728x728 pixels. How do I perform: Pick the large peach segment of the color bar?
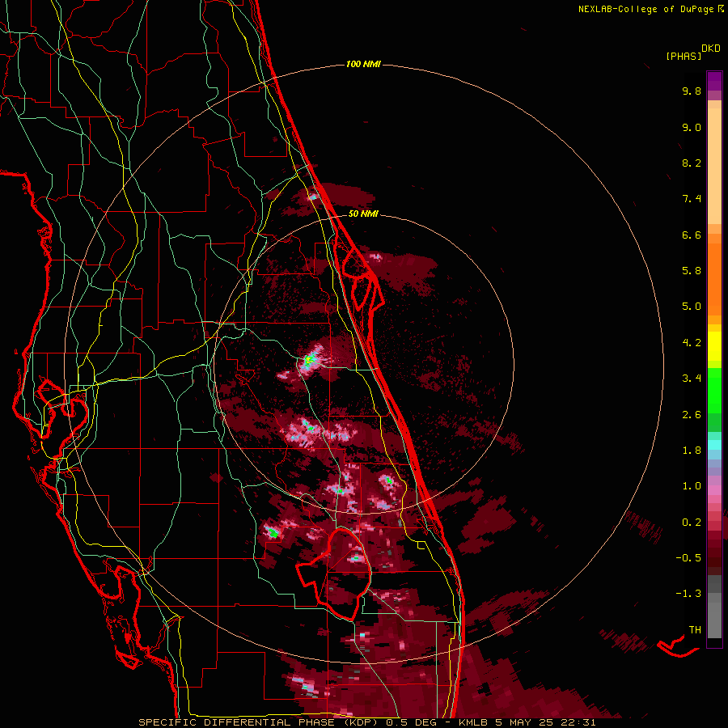coord(714,166)
